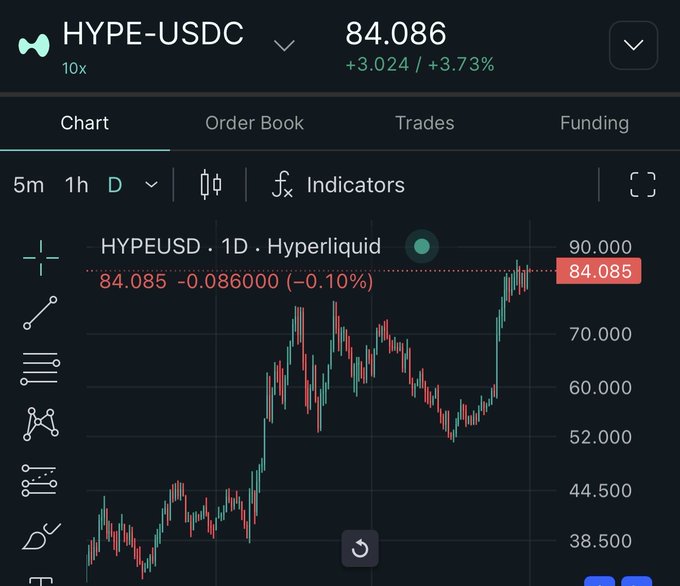Click the 70.000 price axis value
The width and height of the screenshot is (680, 586).
pos(600,334)
